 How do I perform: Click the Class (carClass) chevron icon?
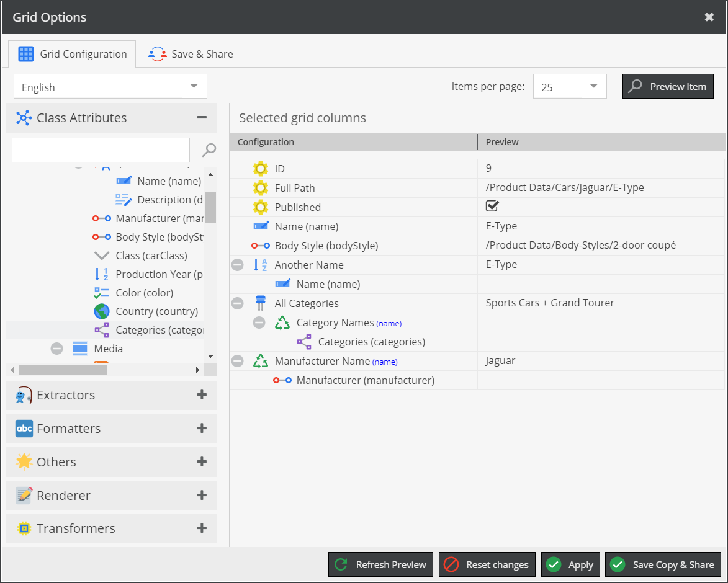[x=102, y=256]
